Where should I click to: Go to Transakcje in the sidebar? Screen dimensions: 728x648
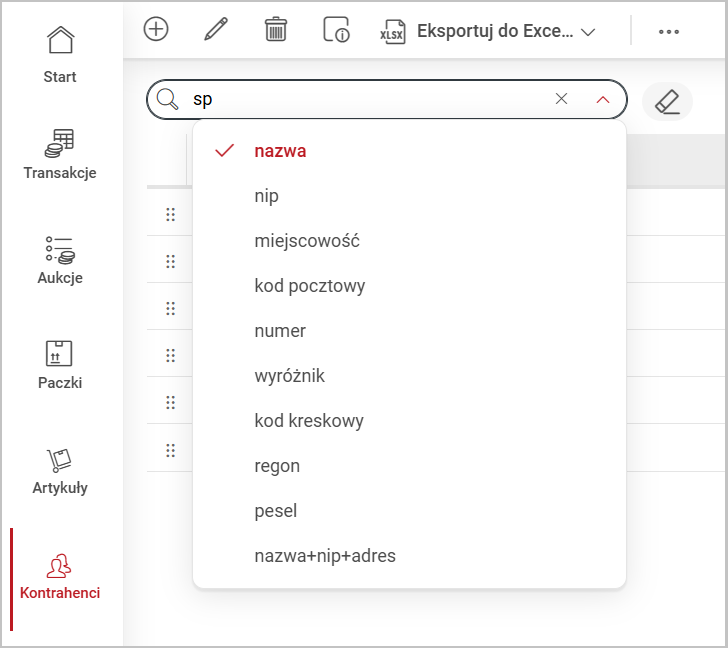(x=60, y=153)
